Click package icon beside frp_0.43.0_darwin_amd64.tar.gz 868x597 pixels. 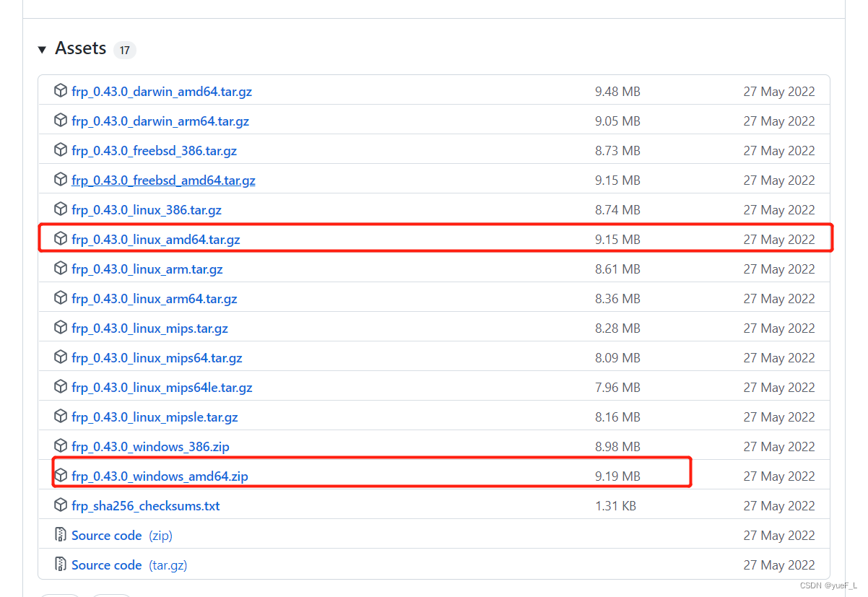coord(61,91)
